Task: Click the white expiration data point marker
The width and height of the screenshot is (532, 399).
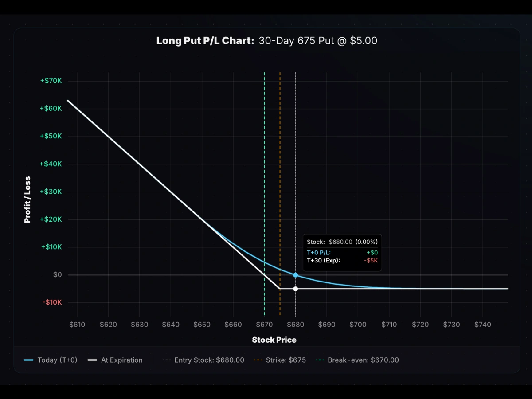Action: (x=295, y=289)
